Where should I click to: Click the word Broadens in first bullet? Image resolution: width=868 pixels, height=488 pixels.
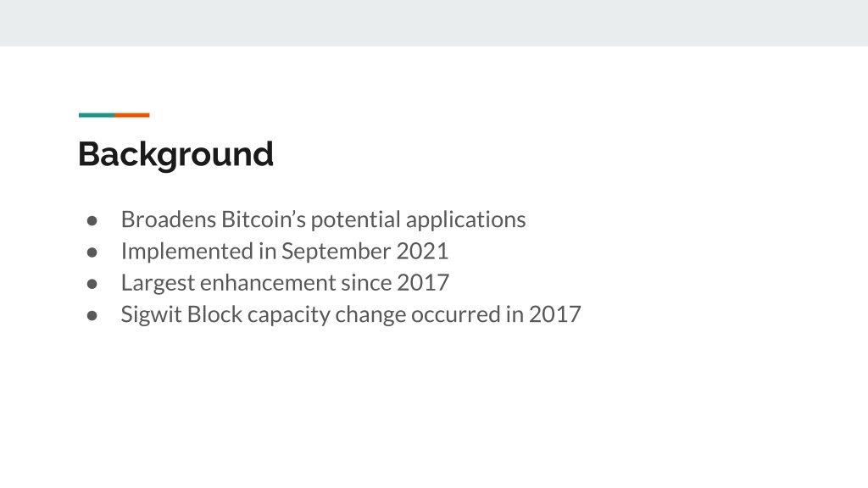pyautogui.click(x=169, y=219)
